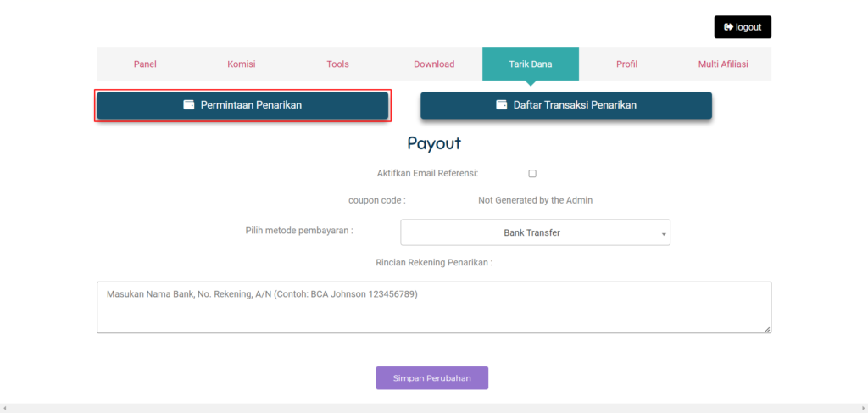868x413 pixels.
Task: Open the Profil tab
Action: pos(626,64)
